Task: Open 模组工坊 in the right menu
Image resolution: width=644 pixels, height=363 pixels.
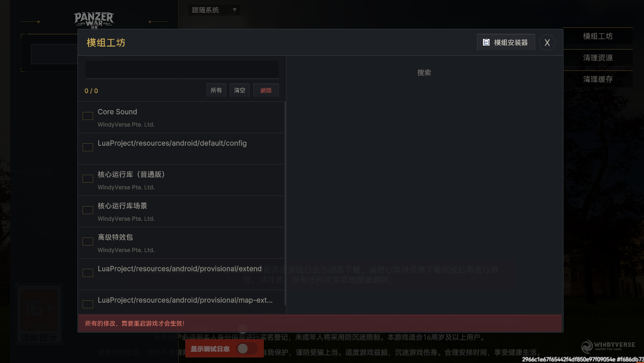Action: 598,36
